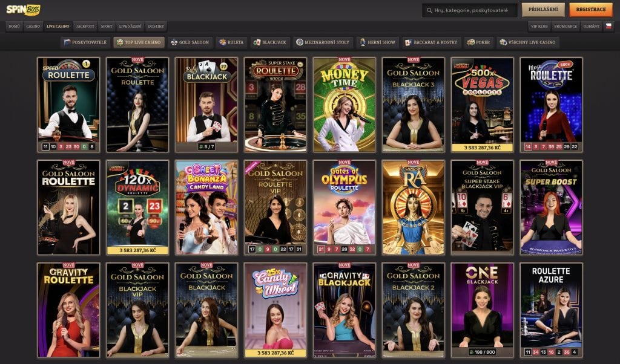This screenshot has width=620, height=364.
Task: Open the Gold Saloon Blackjack 3 game
Action: tap(413, 105)
